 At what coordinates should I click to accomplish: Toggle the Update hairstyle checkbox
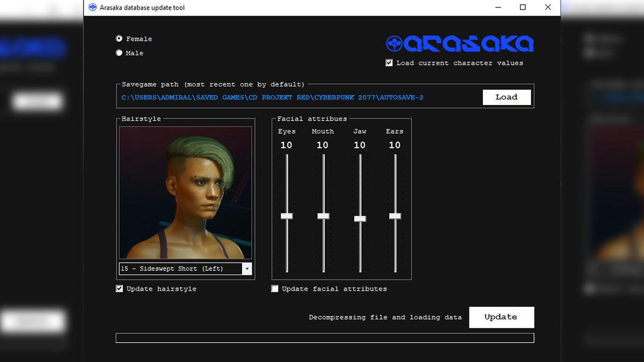pyautogui.click(x=120, y=289)
